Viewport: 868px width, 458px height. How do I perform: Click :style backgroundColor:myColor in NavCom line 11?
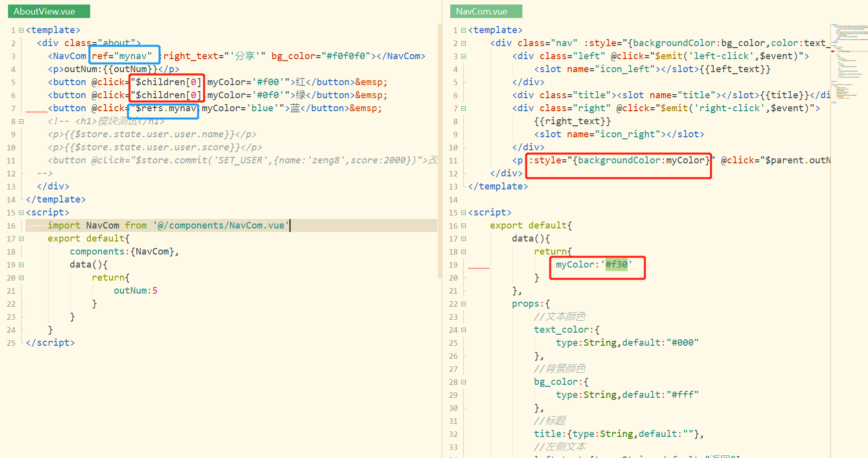[x=620, y=160]
